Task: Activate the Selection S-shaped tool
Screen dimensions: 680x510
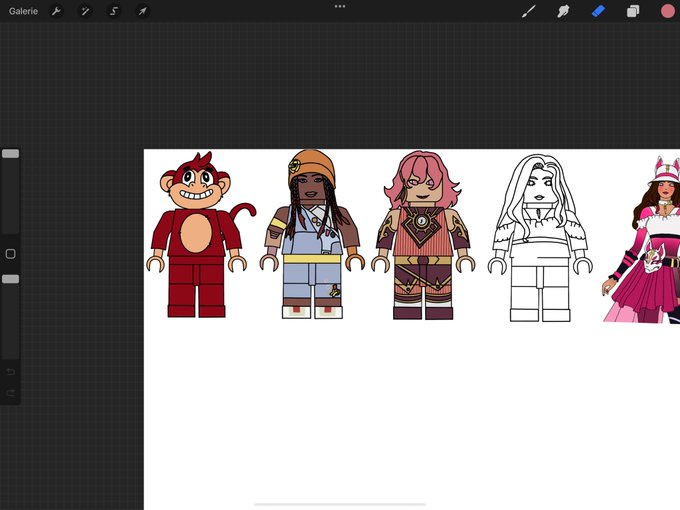Action: [x=114, y=11]
